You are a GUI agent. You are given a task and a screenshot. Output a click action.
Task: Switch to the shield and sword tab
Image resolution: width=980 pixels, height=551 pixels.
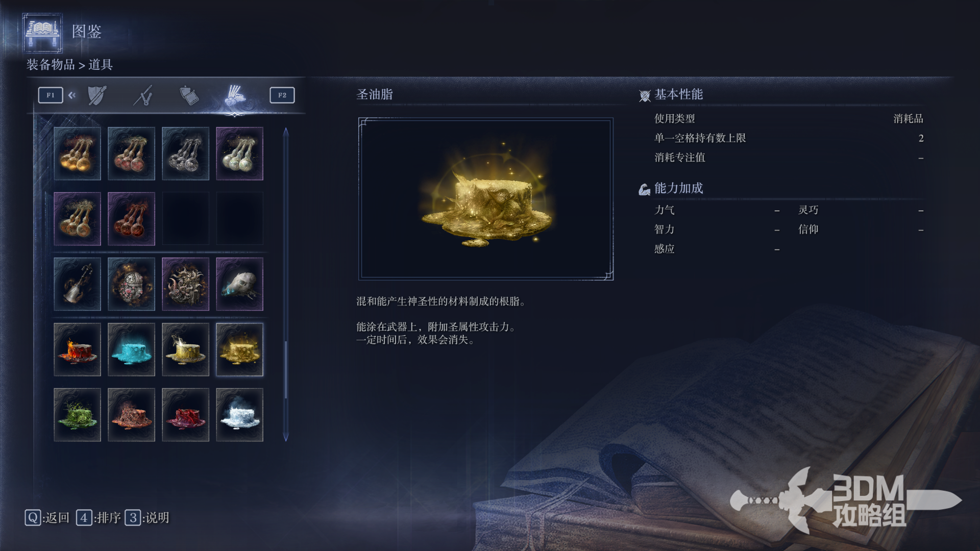[97, 95]
